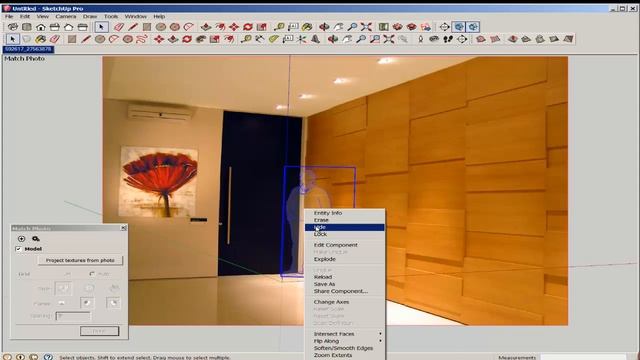Select the Auto grid radio button
The image size is (640, 360).
(x=92, y=274)
